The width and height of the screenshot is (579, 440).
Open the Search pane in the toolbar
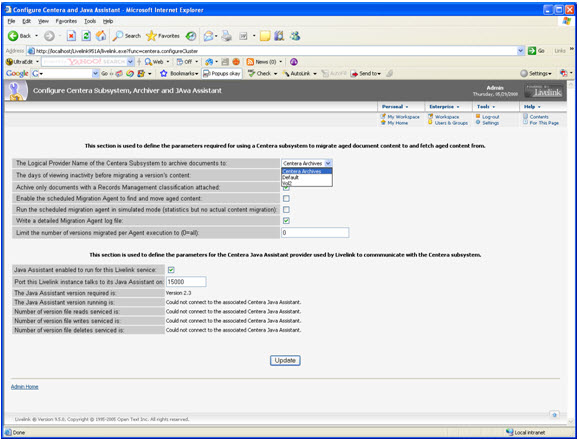pyautogui.click(x=127, y=36)
